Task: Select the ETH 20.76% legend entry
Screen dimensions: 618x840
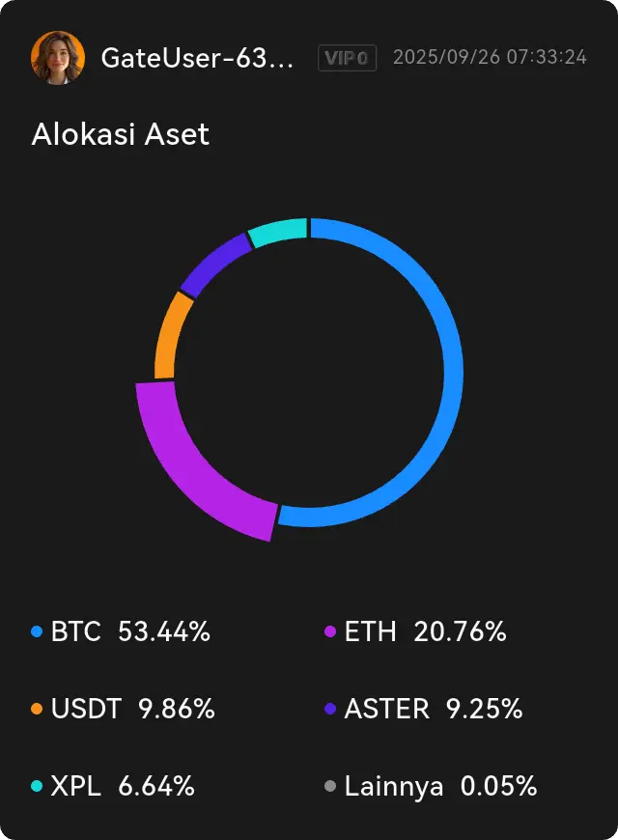Action: [x=425, y=632]
